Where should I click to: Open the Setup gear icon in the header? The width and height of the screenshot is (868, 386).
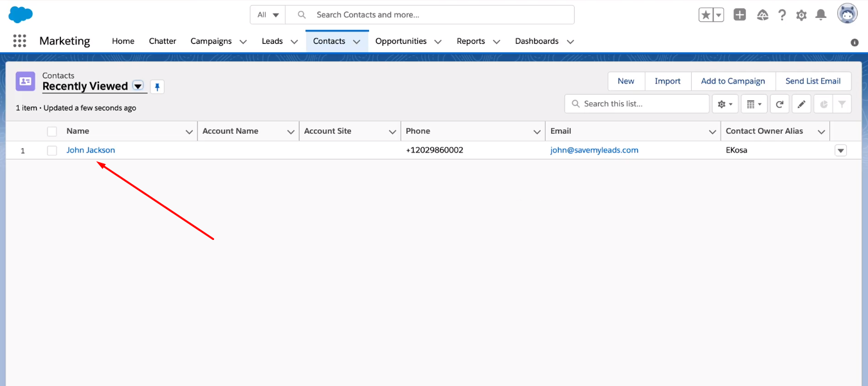tap(801, 15)
